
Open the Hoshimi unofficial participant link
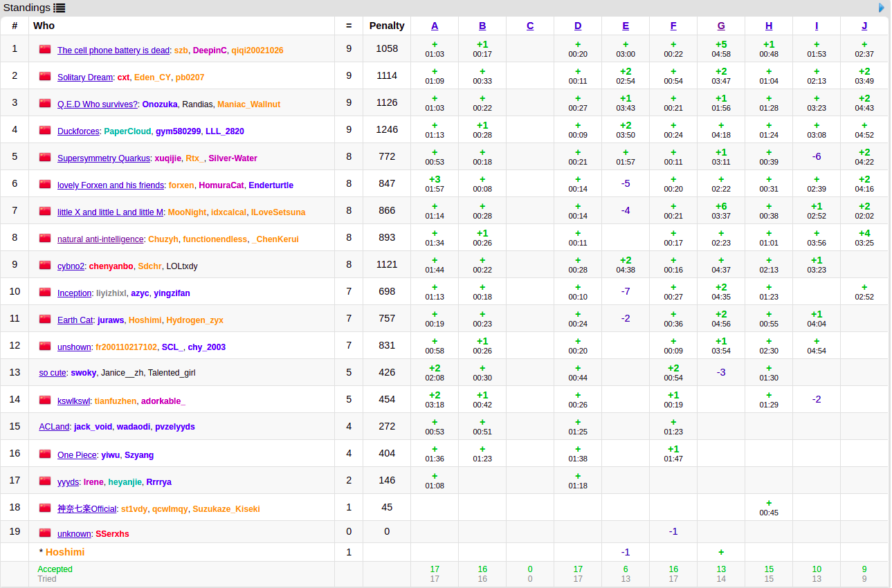click(65, 552)
